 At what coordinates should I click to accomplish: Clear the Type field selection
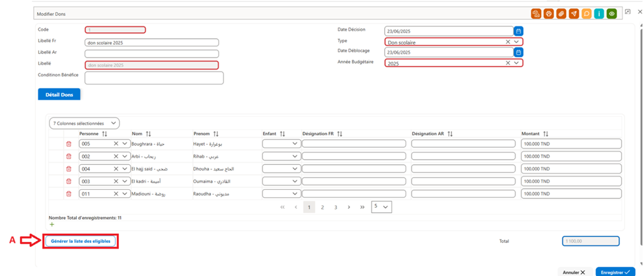pos(508,42)
